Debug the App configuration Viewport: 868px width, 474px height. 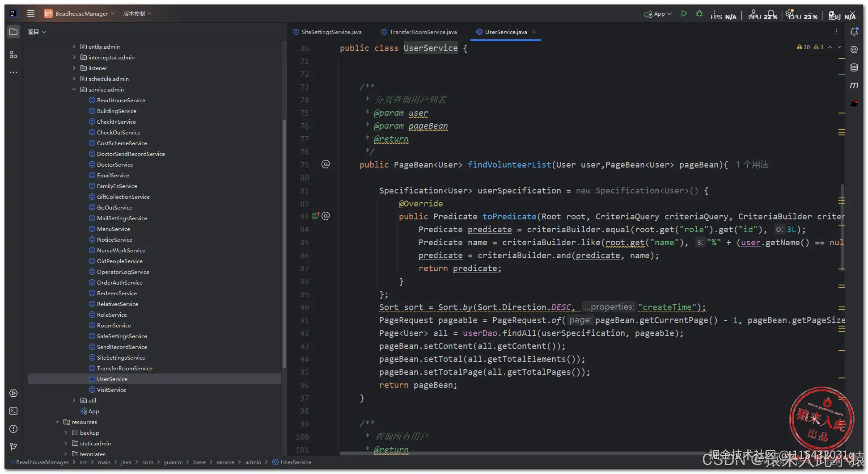click(x=699, y=14)
